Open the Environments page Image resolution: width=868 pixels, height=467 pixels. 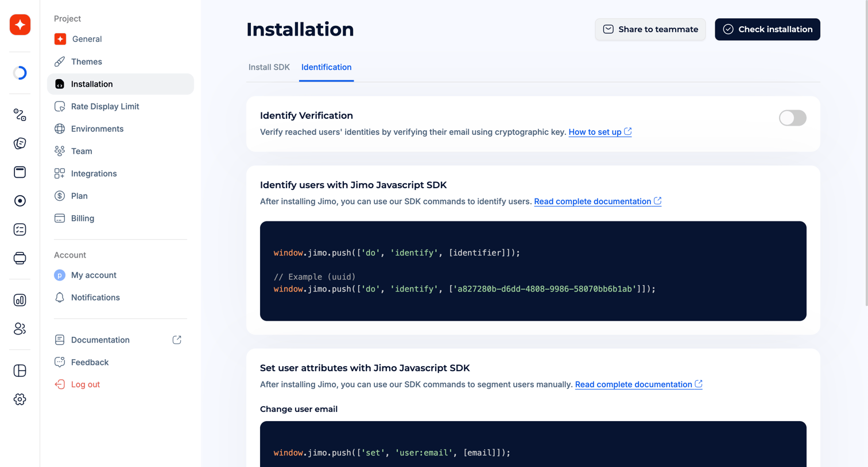121,129
